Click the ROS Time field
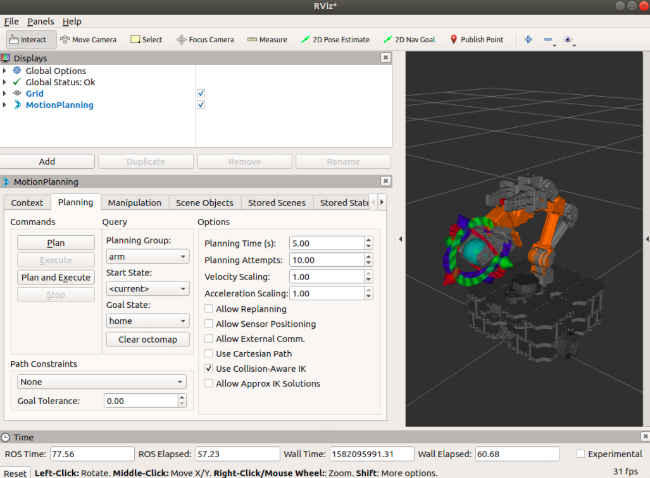Viewport: 650px width, 478px height. coord(92,454)
